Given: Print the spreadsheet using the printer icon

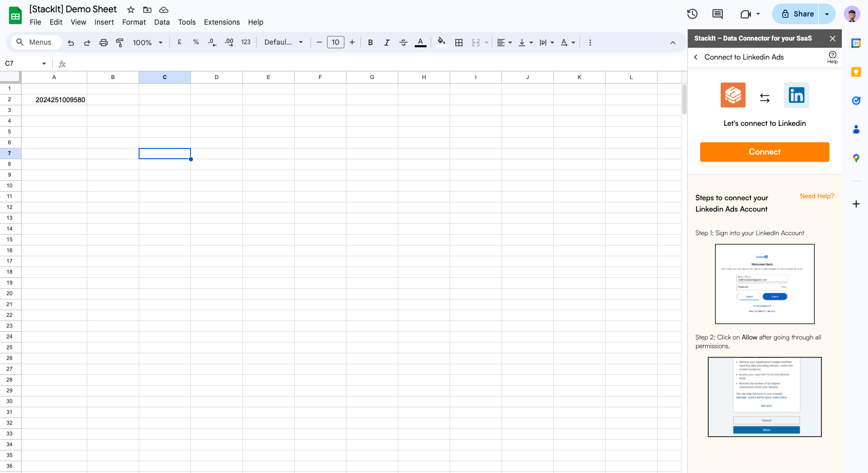Looking at the screenshot, I should tap(104, 43).
